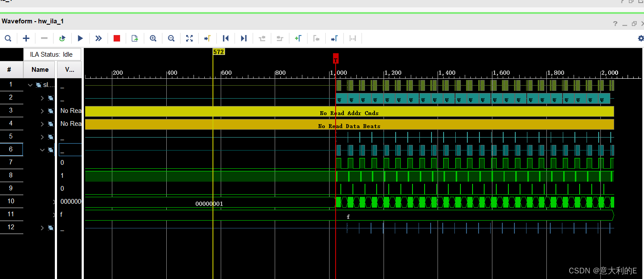Select row number 8
Screen dimensions: 644x279
(x=11, y=175)
